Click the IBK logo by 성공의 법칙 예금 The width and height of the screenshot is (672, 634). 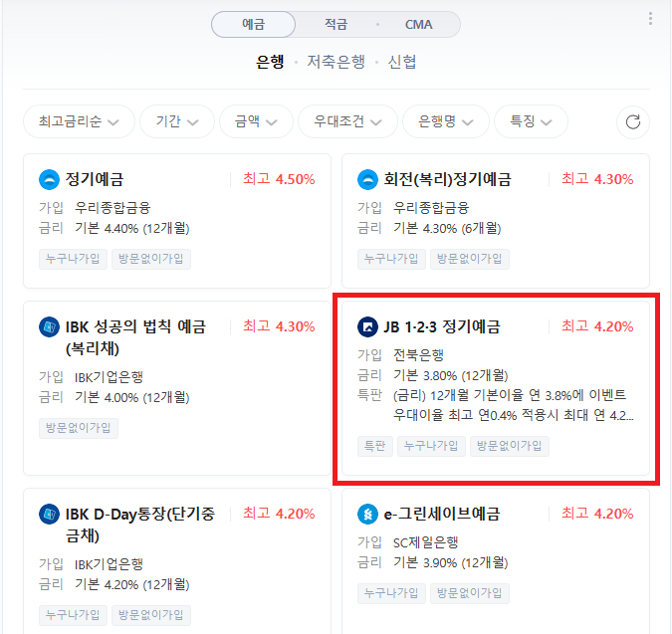tap(50, 327)
